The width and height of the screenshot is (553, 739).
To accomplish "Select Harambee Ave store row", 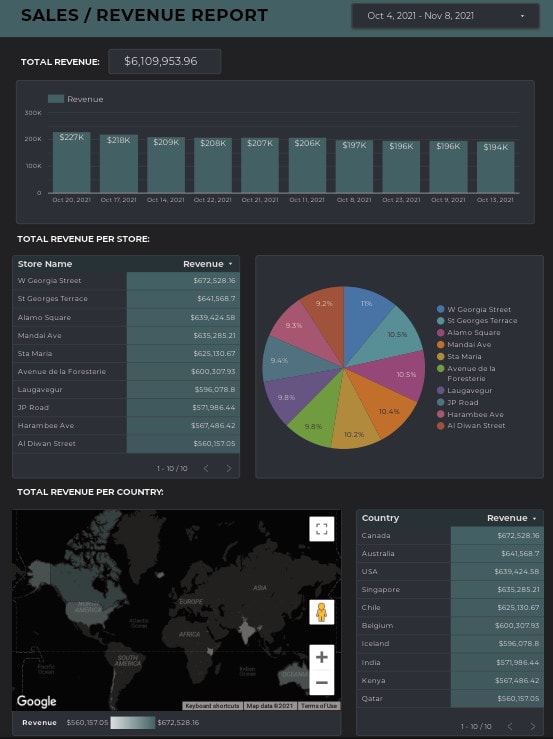I will (x=126, y=426).
